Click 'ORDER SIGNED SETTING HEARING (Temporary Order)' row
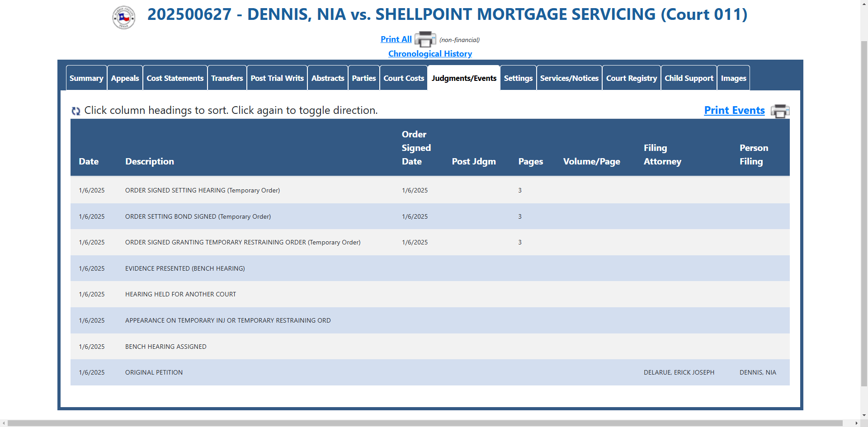 (430, 190)
